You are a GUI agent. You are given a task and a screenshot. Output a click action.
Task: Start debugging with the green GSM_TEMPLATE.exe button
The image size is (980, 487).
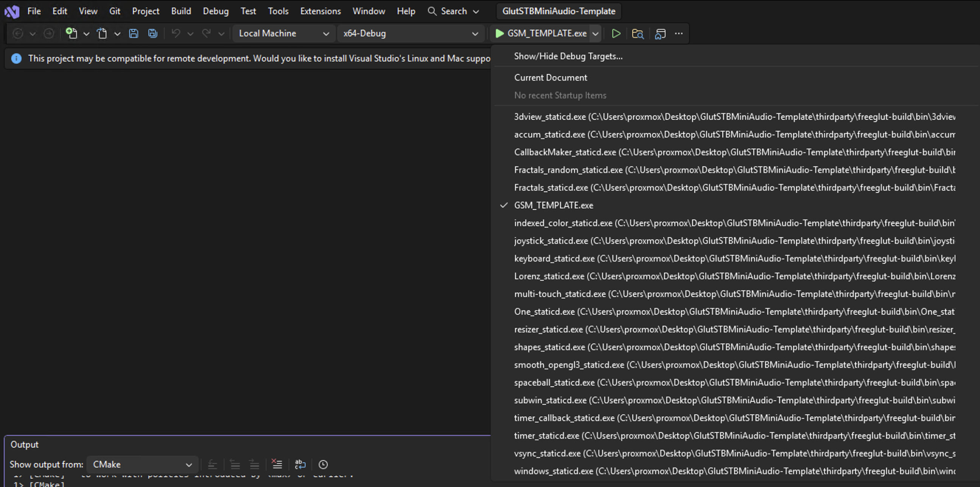click(x=542, y=33)
